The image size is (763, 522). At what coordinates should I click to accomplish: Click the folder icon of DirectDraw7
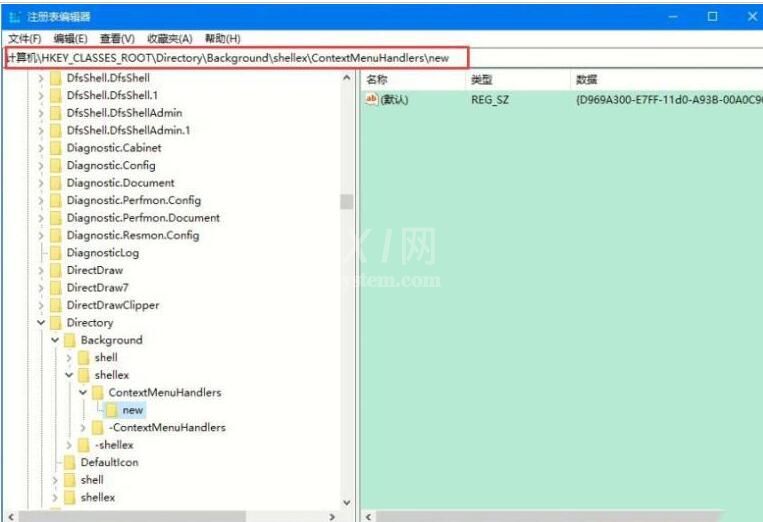pos(56,288)
